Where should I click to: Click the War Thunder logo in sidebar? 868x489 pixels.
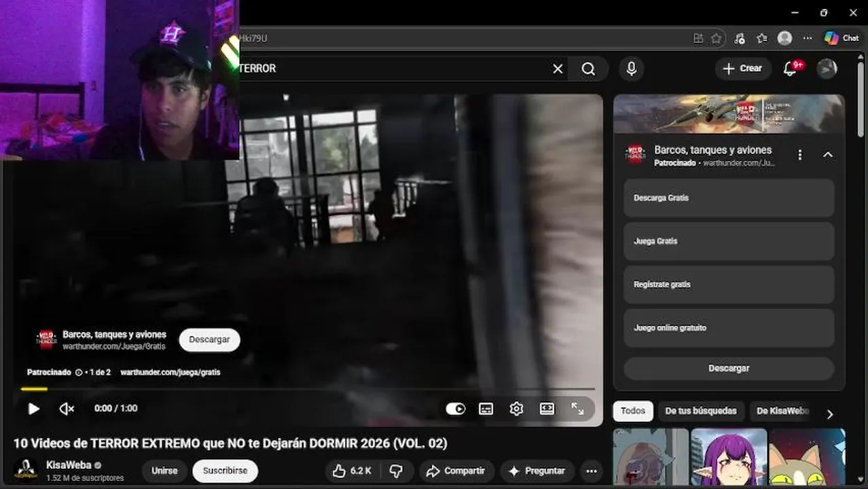635,154
